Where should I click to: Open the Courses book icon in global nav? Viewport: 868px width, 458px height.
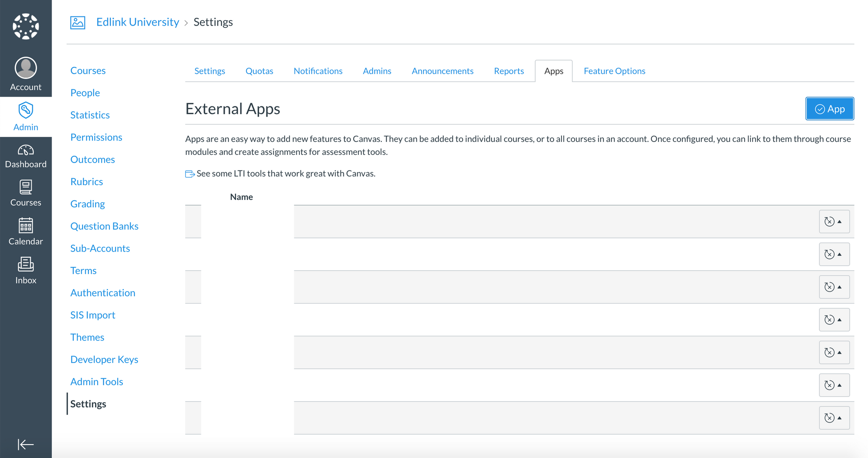tap(26, 188)
